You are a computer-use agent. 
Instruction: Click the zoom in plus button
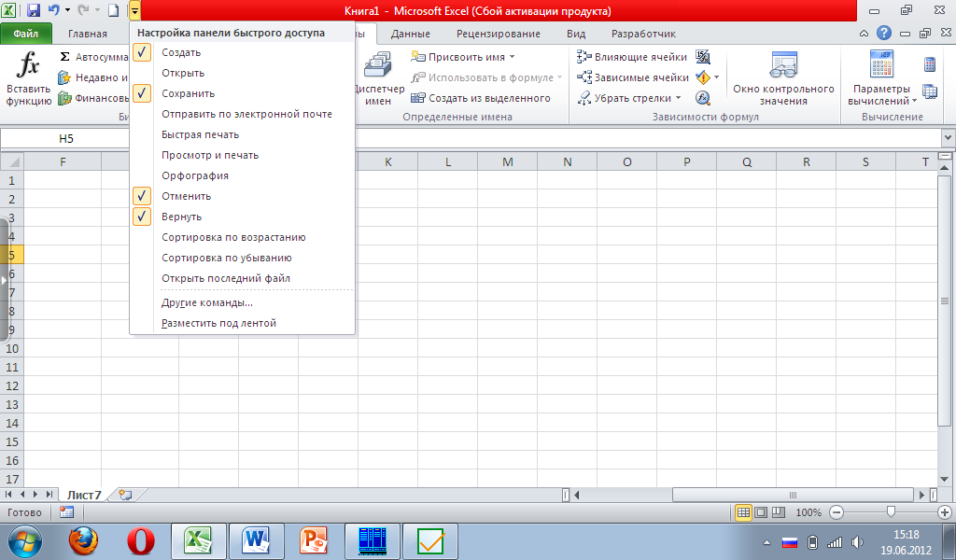tap(945, 512)
